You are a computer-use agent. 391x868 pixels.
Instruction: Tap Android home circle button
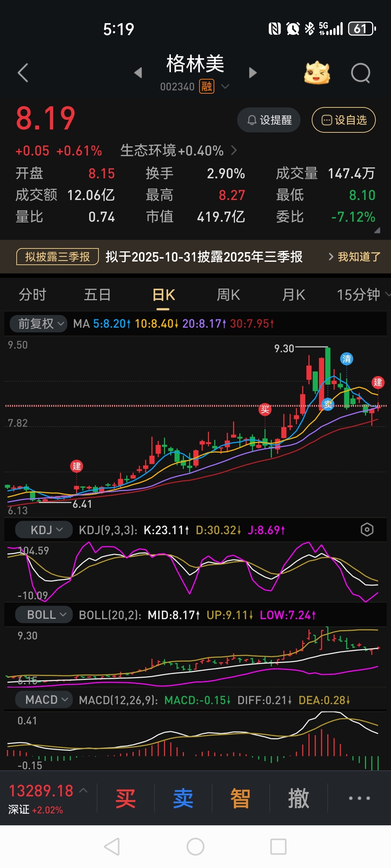click(x=195, y=847)
